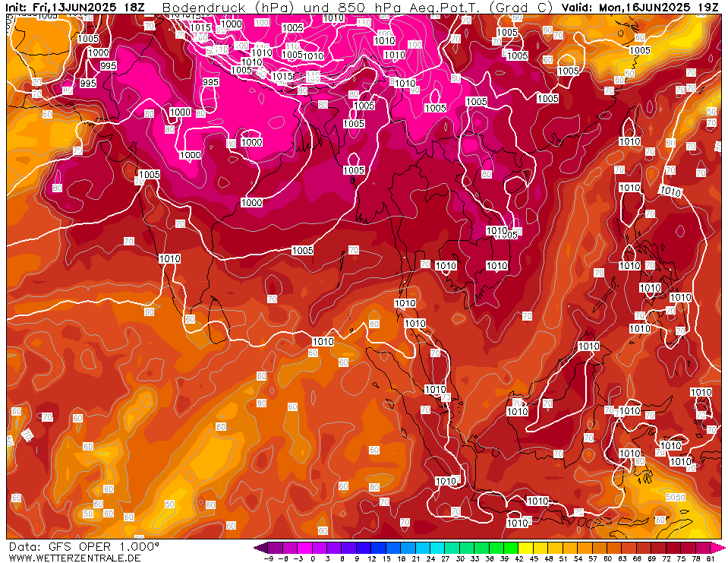Screen dimensions: 728x563
Task: Pick legend swatch between 30 and 33
Action: [x=467, y=548]
